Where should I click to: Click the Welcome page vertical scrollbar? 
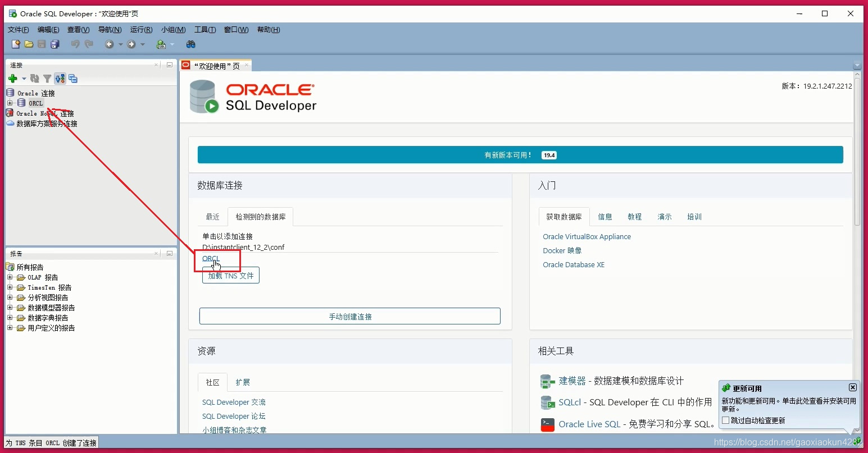tap(857, 152)
